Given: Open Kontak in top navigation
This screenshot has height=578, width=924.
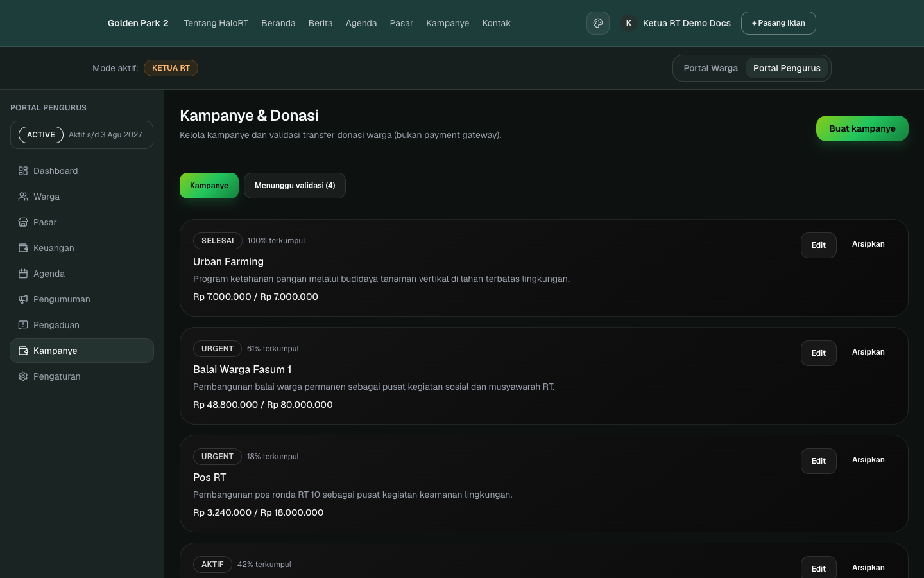Looking at the screenshot, I should point(497,23).
